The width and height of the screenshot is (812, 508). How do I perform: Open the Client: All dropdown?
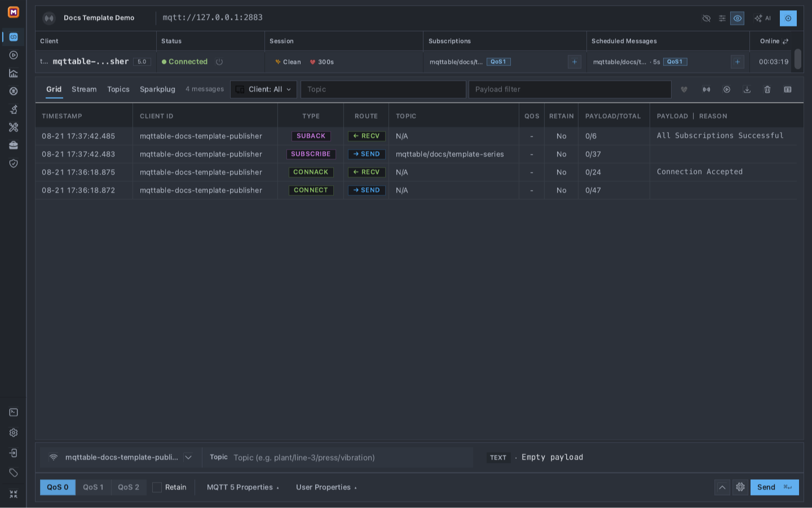tap(263, 89)
